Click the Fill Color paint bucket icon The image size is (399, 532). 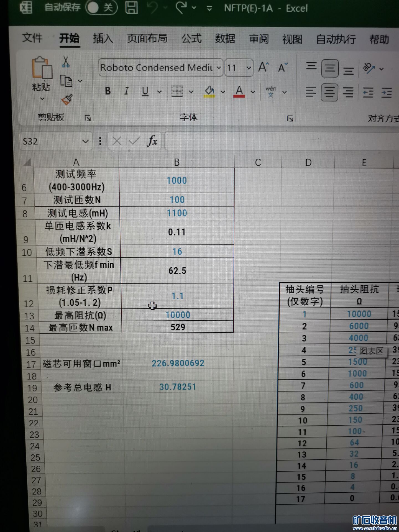click(x=209, y=91)
